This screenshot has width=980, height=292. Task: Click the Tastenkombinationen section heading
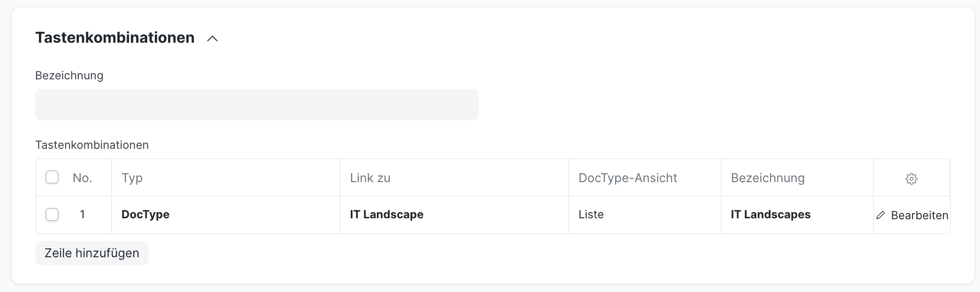click(x=115, y=38)
